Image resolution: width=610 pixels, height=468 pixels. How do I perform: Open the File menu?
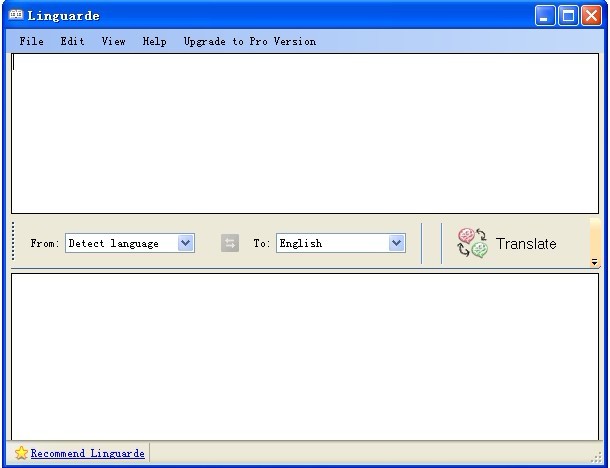[32, 41]
